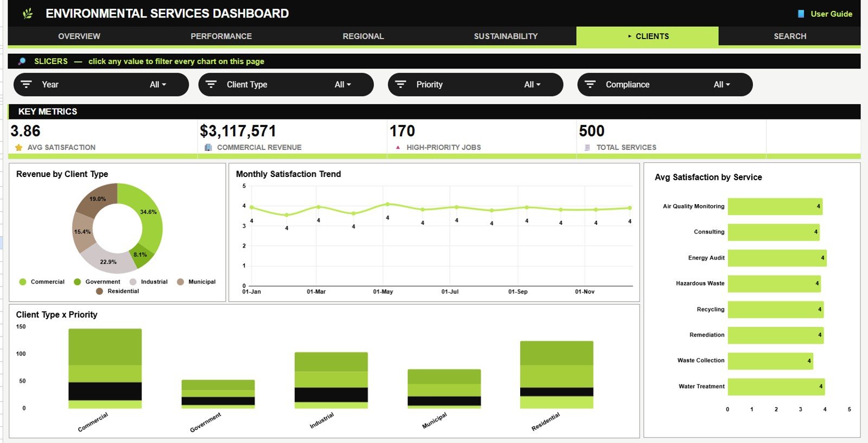Click the triangle icon beside High-Priority Jobs

pos(398,147)
